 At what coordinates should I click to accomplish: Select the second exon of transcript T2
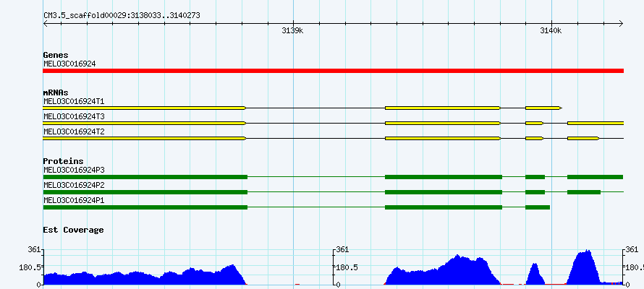click(x=443, y=139)
